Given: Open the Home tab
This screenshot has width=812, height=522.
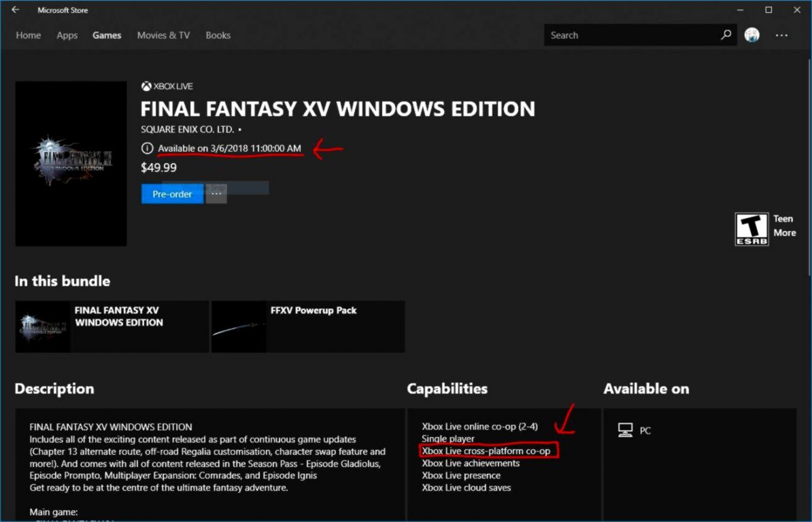Looking at the screenshot, I should [x=29, y=35].
